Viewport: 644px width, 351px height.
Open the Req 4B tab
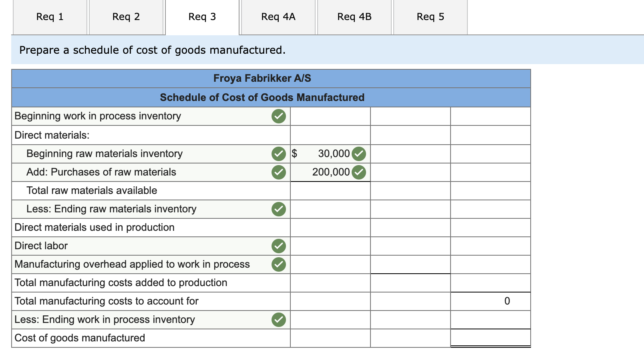[354, 17]
